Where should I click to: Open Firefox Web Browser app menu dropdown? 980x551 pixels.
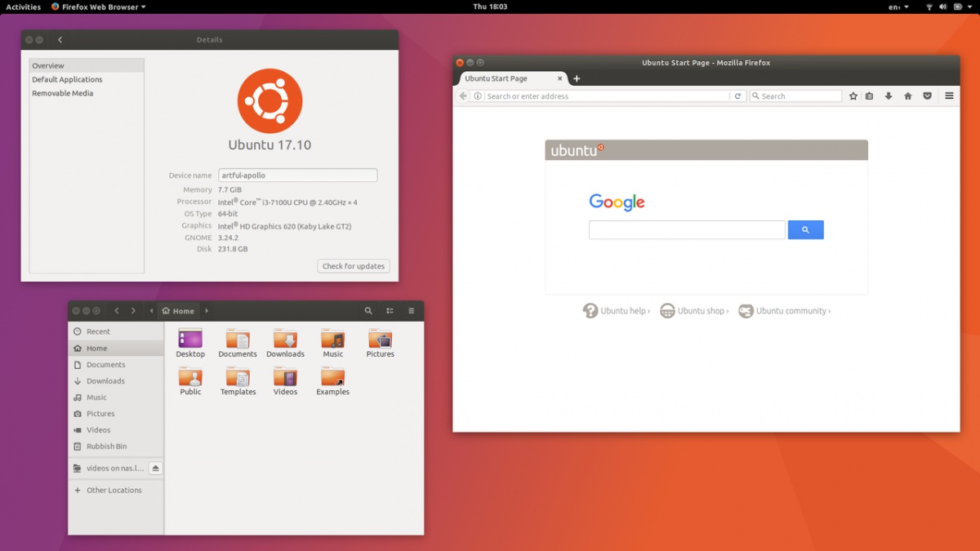tap(98, 7)
